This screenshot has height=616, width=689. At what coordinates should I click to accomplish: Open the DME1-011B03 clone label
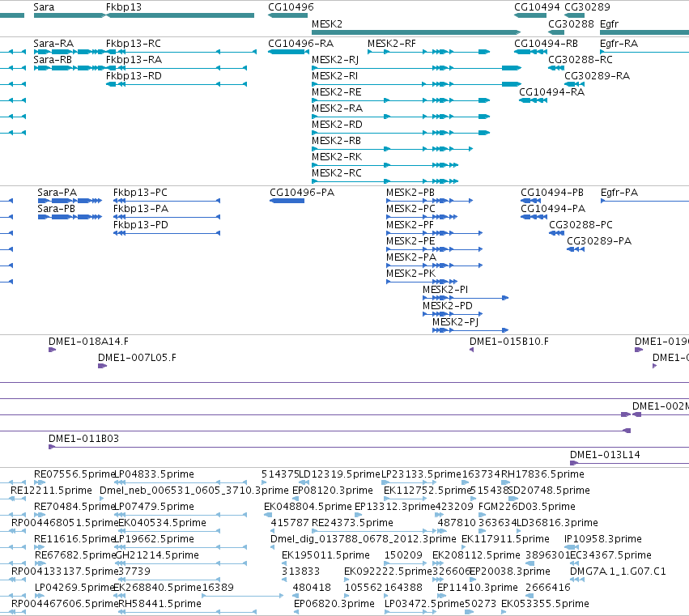84,439
